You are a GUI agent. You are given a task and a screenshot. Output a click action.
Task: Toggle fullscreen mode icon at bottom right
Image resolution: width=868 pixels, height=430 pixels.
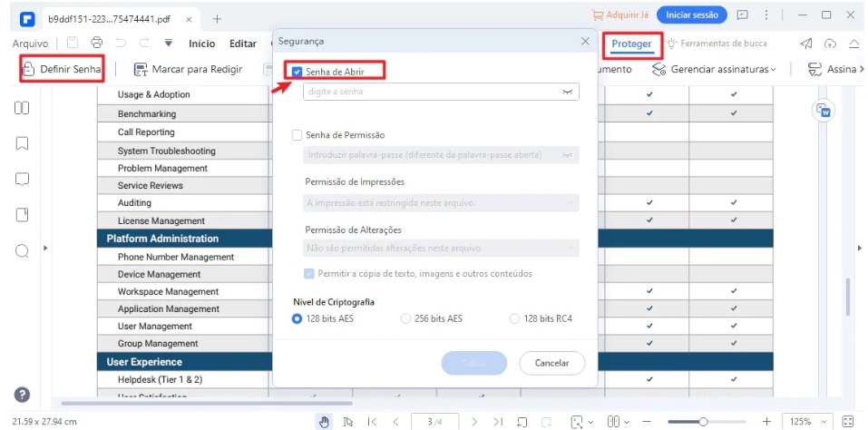coord(848,421)
